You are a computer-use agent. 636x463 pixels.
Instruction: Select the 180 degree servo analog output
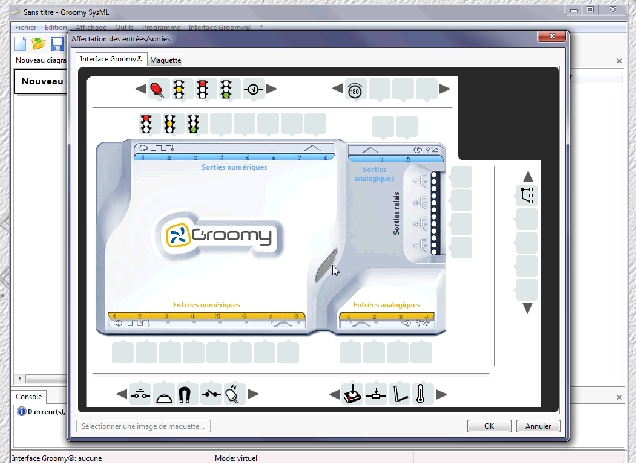(355, 90)
